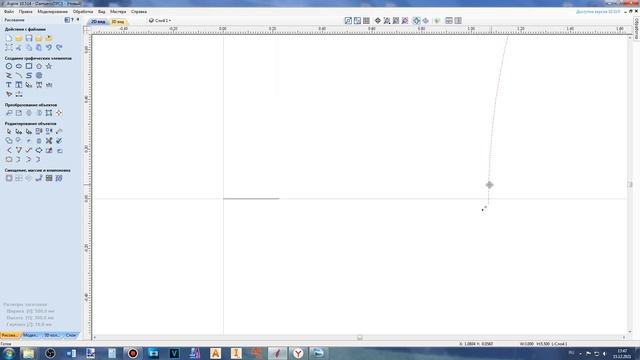Open the Моделирование menu
This screenshot has width=640, height=360.
[x=53, y=12]
